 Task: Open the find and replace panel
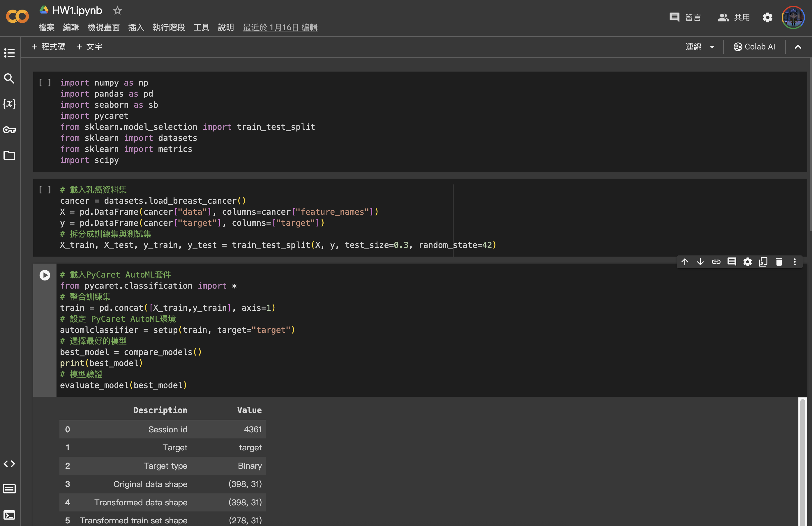[x=9, y=79]
